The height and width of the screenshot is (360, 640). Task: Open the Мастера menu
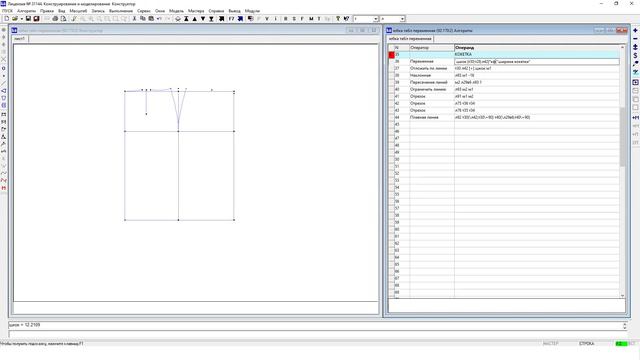[x=196, y=11]
